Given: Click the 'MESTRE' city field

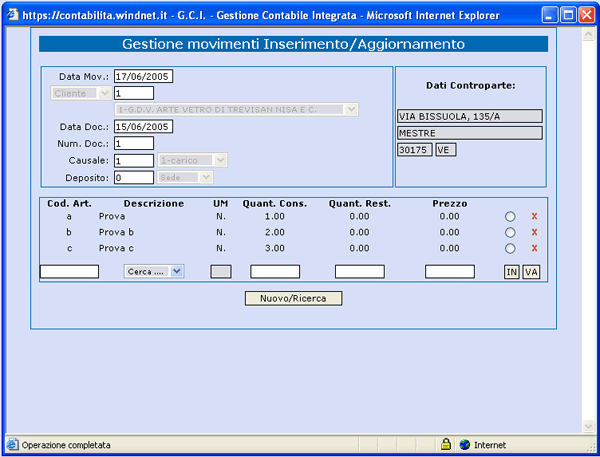Looking at the screenshot, I should coord(470,133).
